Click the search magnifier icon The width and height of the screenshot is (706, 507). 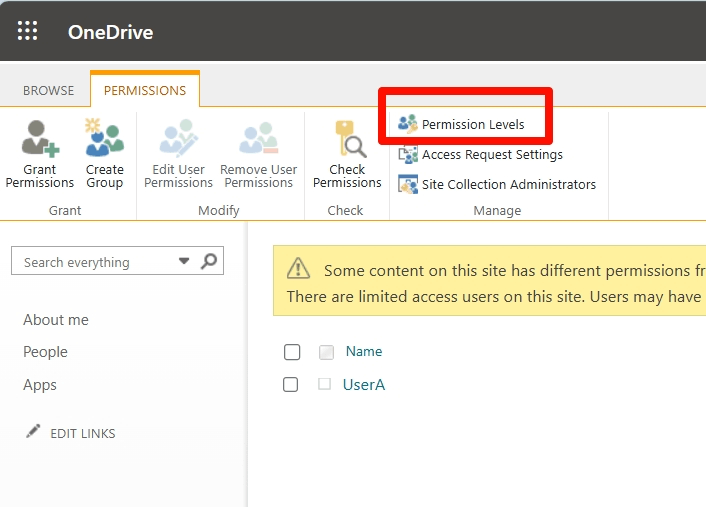(x=209, y=261)
